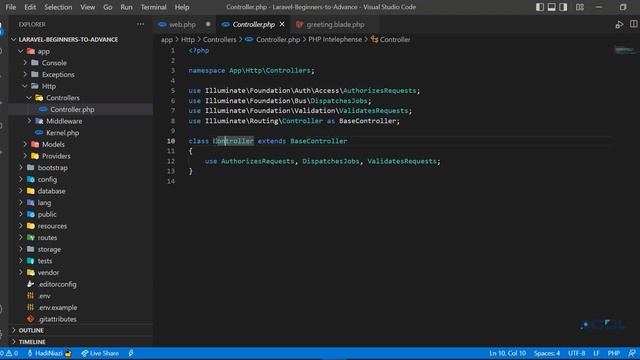Toggle primary side bar layout icon
640x360 pixels.
540,7
